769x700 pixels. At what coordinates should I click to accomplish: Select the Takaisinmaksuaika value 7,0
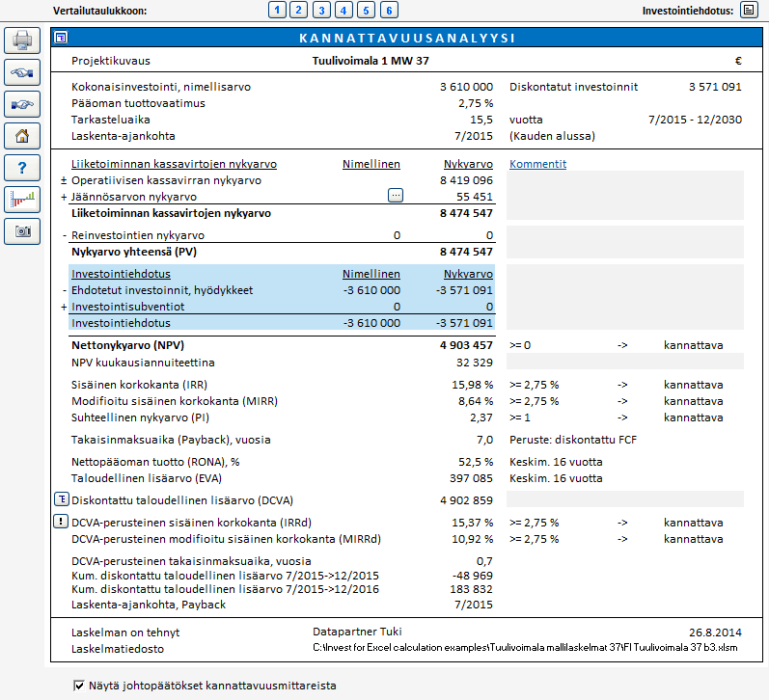(x=484, y=440)
